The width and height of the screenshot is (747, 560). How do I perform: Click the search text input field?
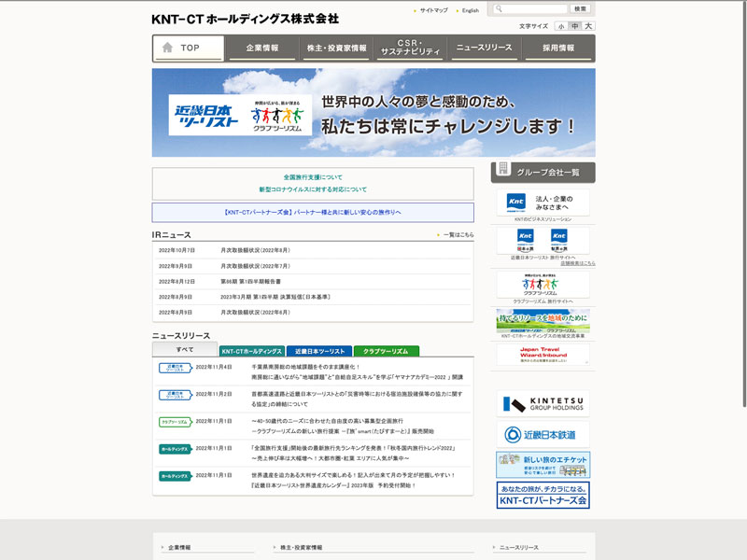[528, 9]
